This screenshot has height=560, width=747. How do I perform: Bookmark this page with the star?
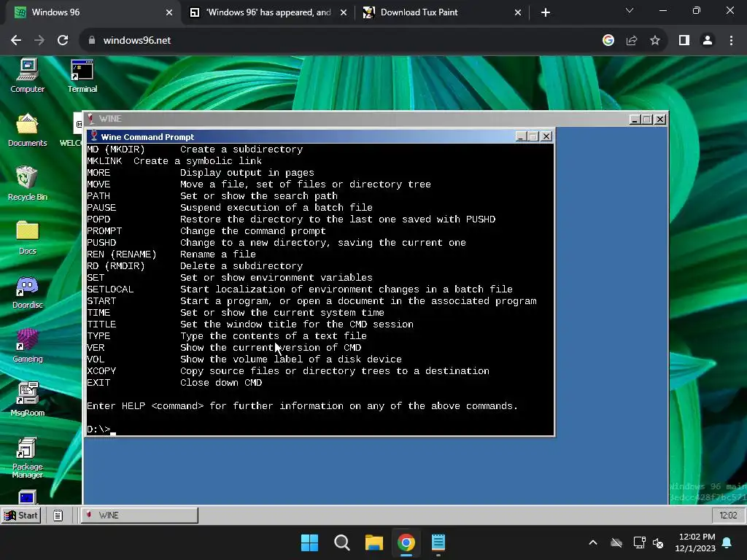coord(655,41)
